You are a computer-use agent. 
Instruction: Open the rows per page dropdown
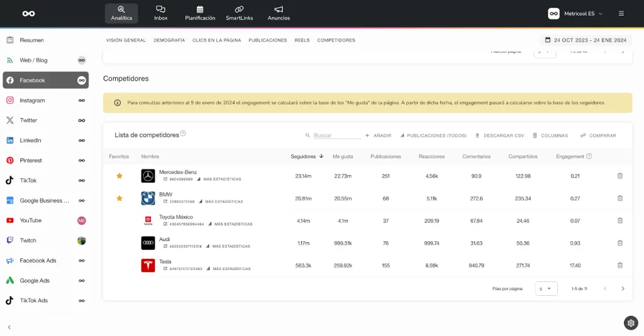pyautogui.click(x=546, y=289)
